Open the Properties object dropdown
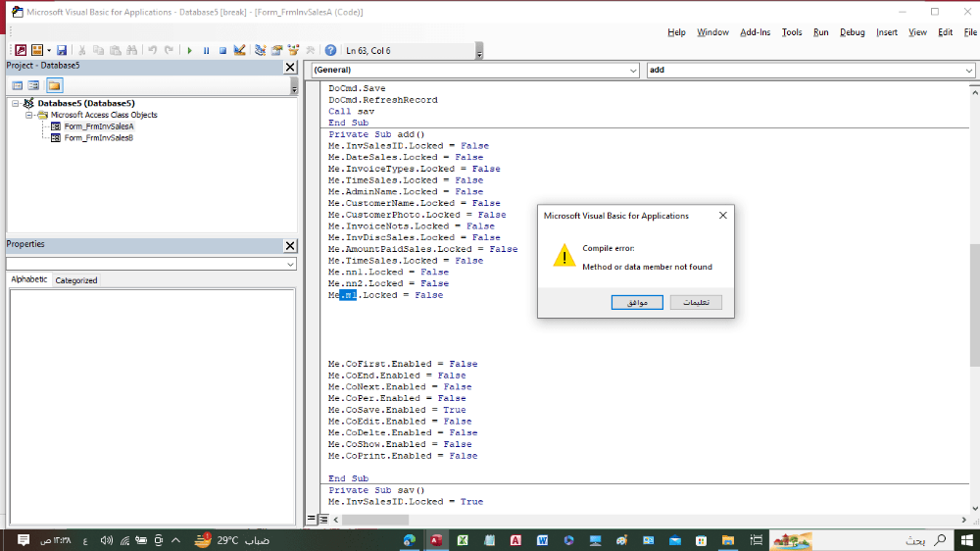This screenshot has height=551, width=980. tap(290, 265)
